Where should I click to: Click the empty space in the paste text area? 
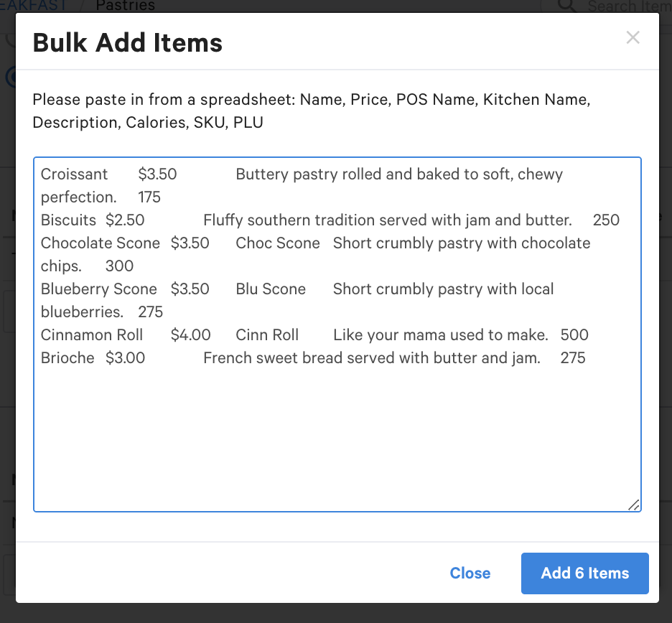pyautogui.click(x=336, y=438)
